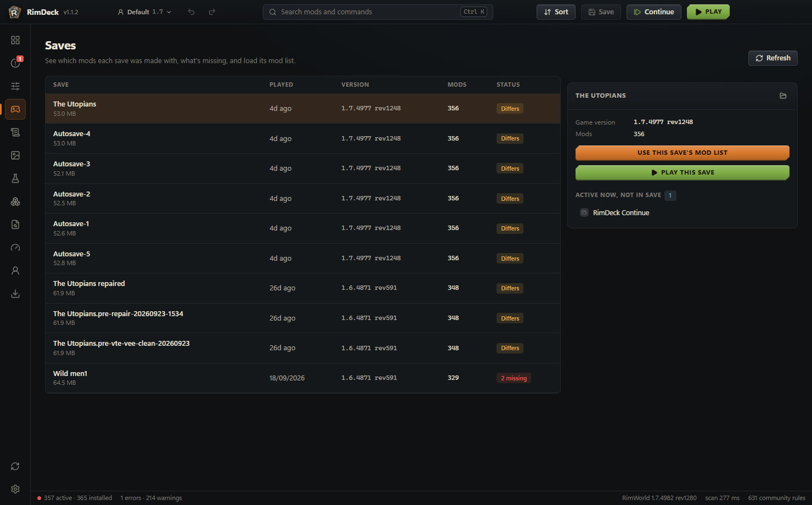Select the Autosave-1 save row

click(303, 228)
